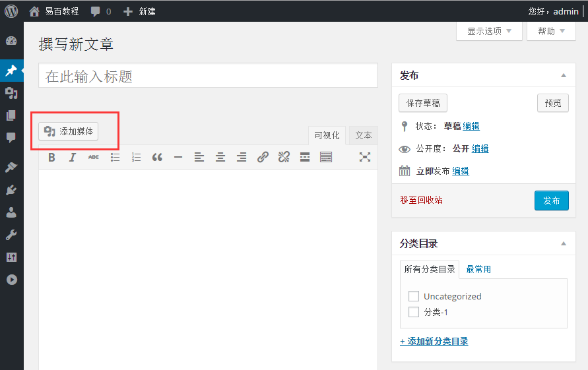This screenshot has height=370, width=588.
Task: Select the 最常用 categories tab
Action: [x=478, y=269]
